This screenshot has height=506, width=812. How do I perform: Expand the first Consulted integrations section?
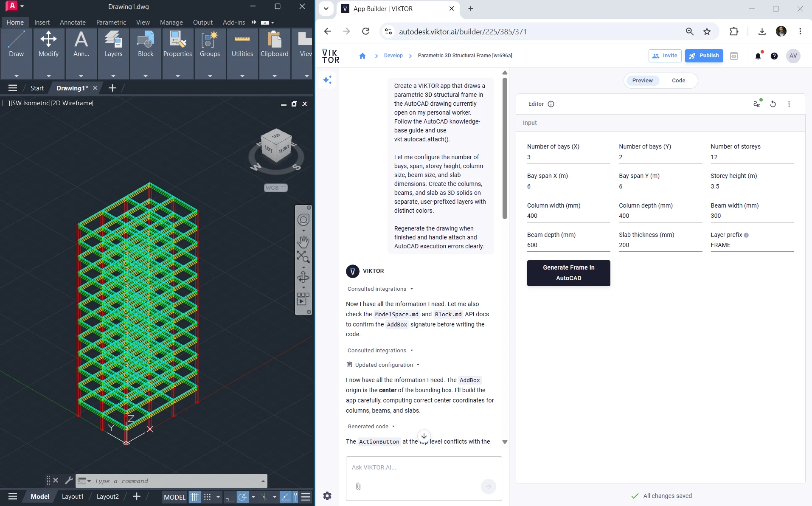[380, 289]
